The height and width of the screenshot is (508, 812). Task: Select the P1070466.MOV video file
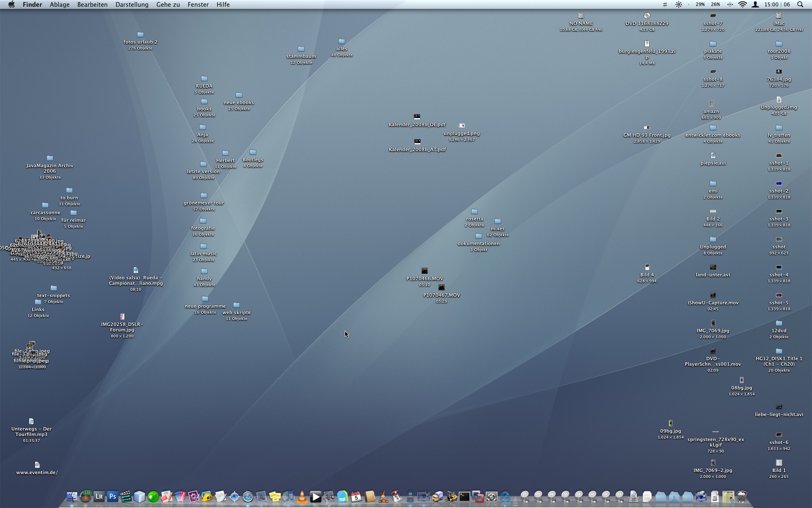tap(425, 271)
